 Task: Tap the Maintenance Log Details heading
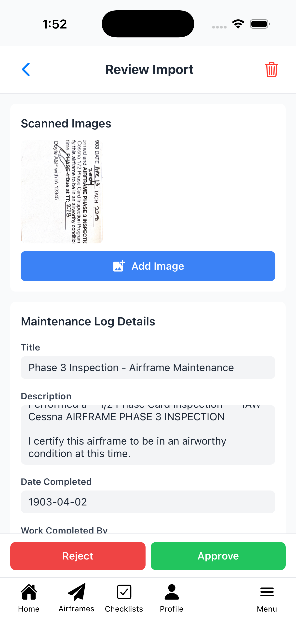(88, 322)
